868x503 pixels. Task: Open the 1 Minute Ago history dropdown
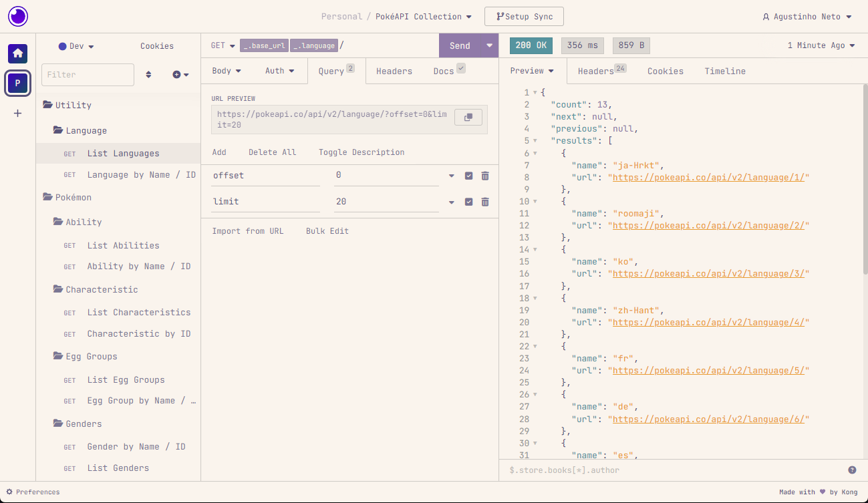pyautogui.click(x=821, y=45)
